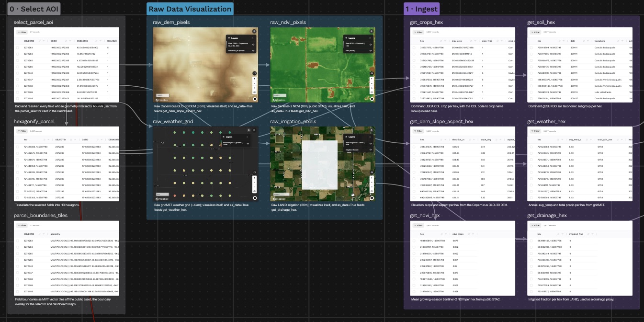Click the globe icon atop raw_irrigation_pixels map
This screenshot has height=322, width=644.
(x=372, y=130)
